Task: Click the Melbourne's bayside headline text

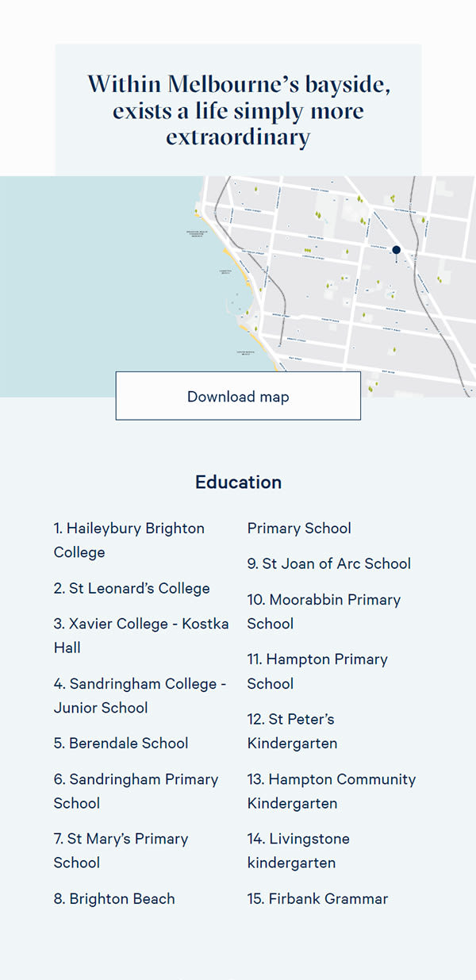Action: pos(238,110)
